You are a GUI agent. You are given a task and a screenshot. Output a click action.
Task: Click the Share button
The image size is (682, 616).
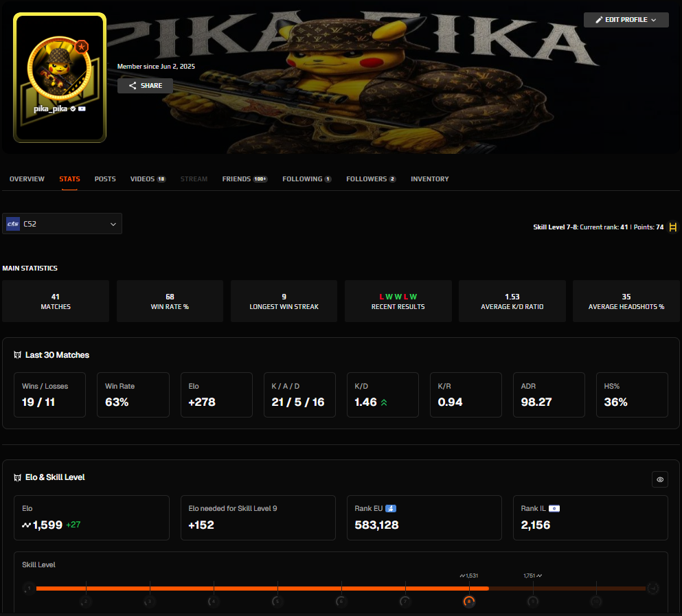point(146,86)
